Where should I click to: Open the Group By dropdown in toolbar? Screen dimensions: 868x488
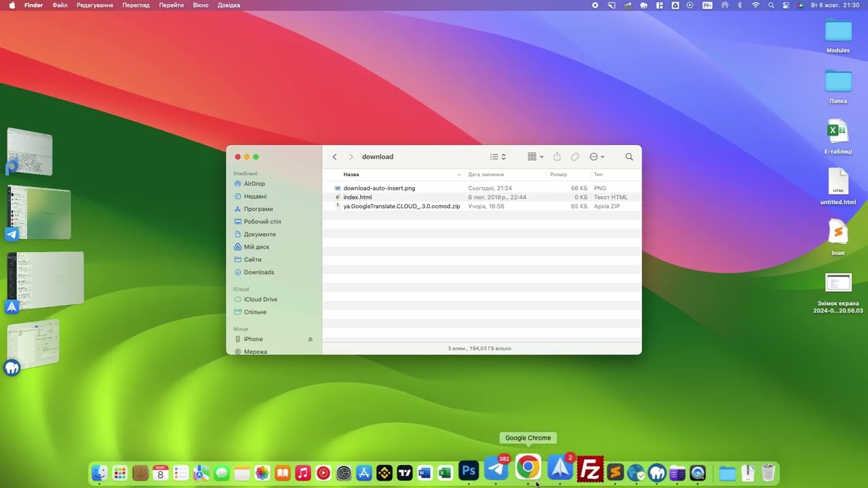[536, 157]
